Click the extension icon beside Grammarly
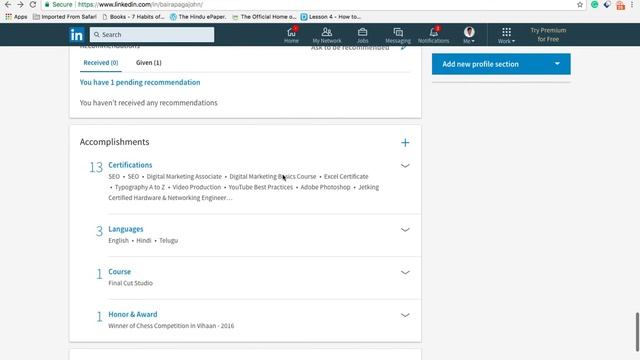The width and height of the screenshot is (640, 360). [607, 4]
